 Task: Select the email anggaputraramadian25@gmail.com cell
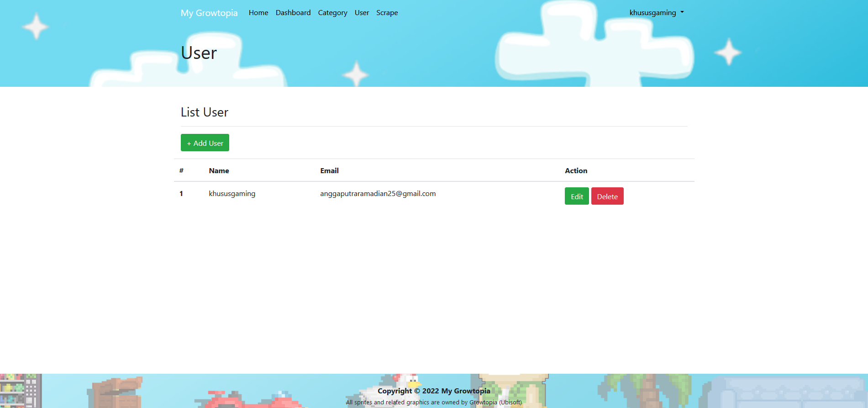pos(378,193)
